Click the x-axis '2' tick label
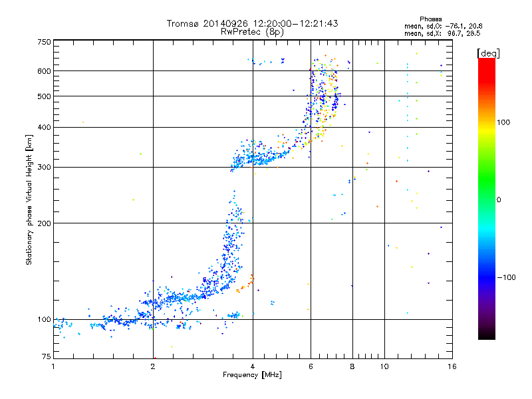The height and width of the screenshot is (399, 532). pyautogui.click(x=153, y=366)
